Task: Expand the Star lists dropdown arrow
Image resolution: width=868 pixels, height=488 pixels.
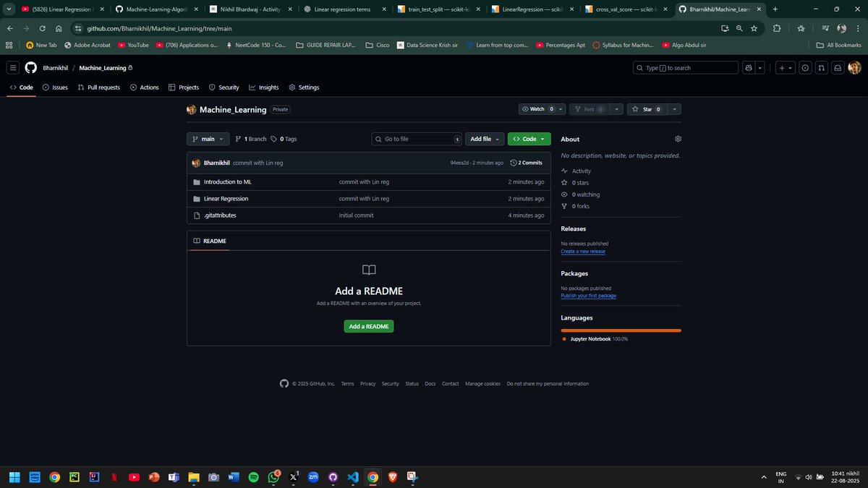Action: coord(674,109)
